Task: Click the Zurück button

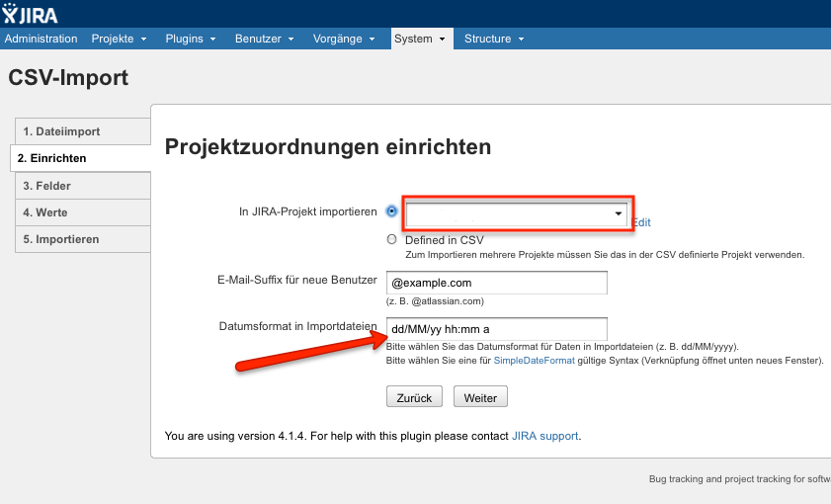Action: 414,396
